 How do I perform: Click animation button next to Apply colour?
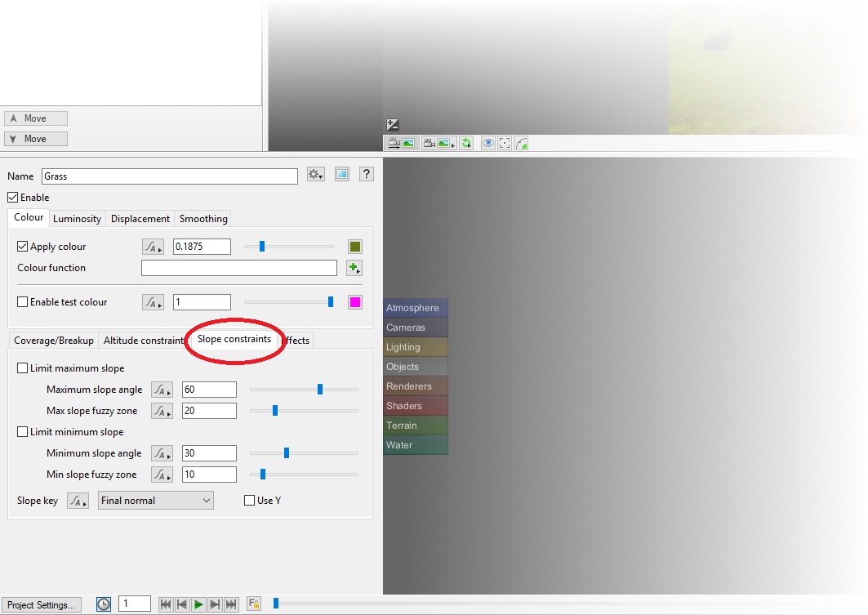click(153, 247)
